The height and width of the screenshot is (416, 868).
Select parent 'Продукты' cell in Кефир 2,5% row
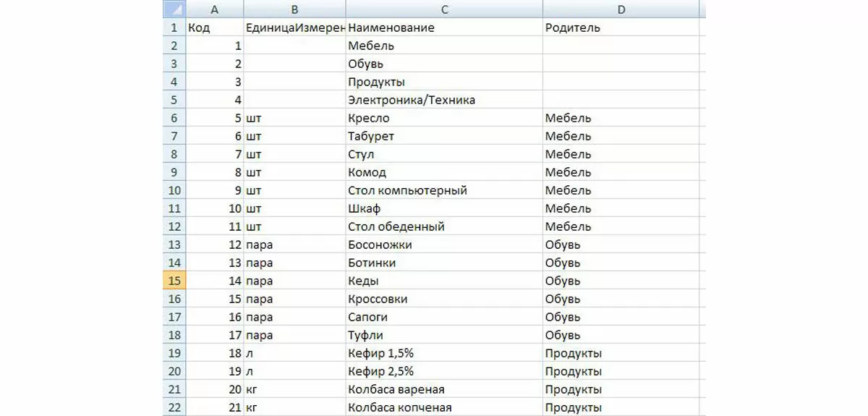pos(621,371)
